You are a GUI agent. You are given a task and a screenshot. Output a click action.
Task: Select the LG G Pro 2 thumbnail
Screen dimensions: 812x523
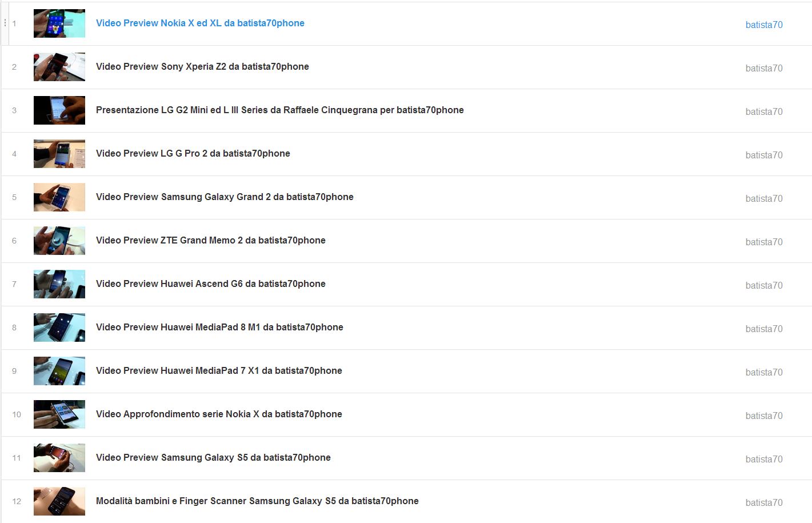[59, 154]
